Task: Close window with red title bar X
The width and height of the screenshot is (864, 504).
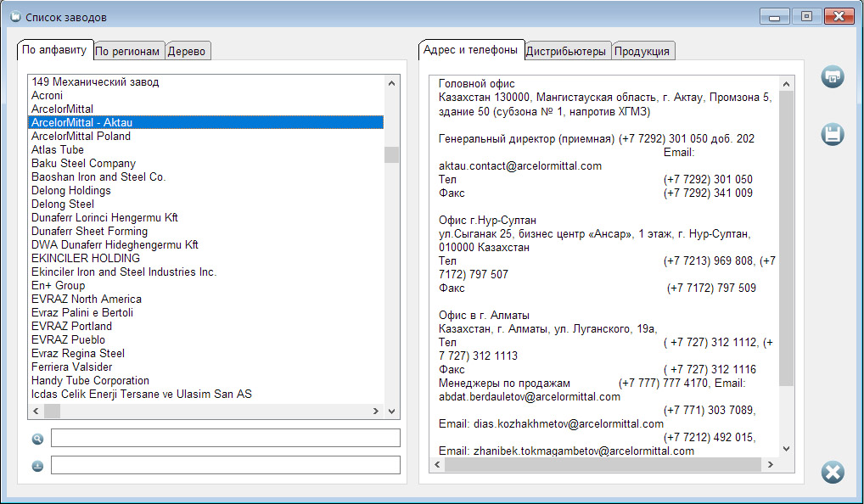Action: tap(839, 16)
